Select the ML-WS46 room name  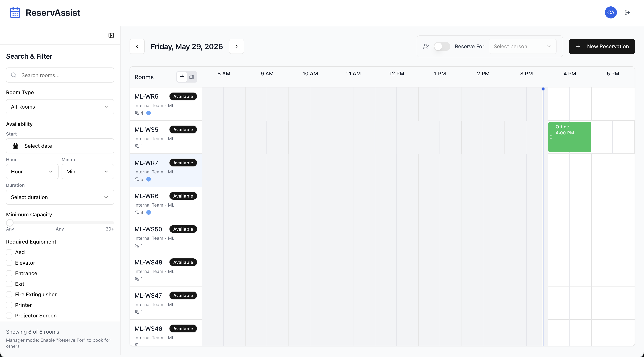click(x=148, y=329)
